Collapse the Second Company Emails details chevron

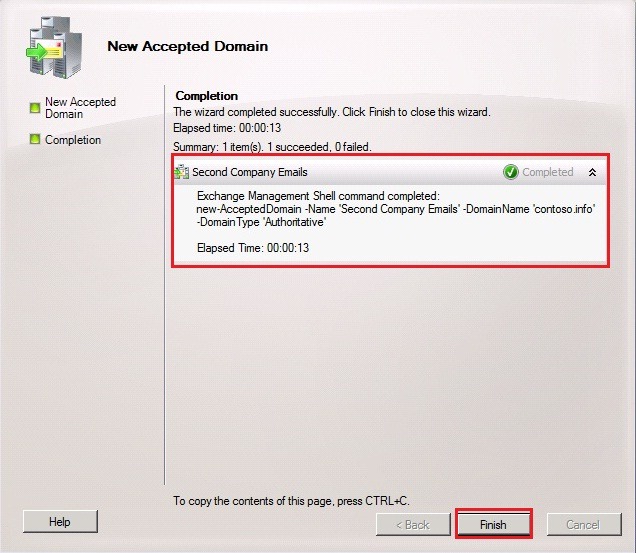click(592, 172)
